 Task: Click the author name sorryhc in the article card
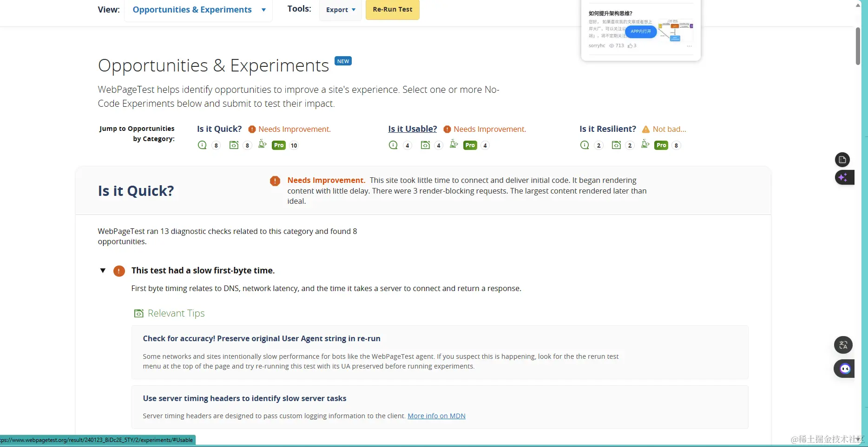[597, 45]
